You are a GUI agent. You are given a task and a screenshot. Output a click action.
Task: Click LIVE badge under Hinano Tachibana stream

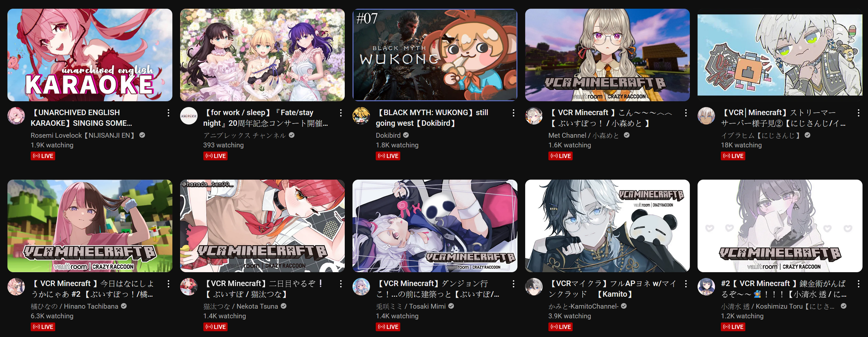pyautogui.click(x=43, y=327)
